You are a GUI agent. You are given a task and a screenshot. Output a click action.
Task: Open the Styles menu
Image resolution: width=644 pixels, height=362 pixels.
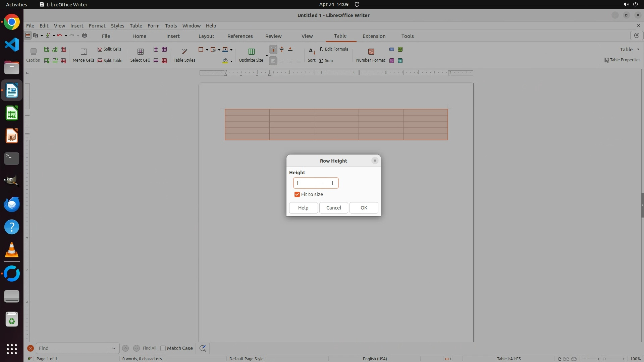point(117,25)
